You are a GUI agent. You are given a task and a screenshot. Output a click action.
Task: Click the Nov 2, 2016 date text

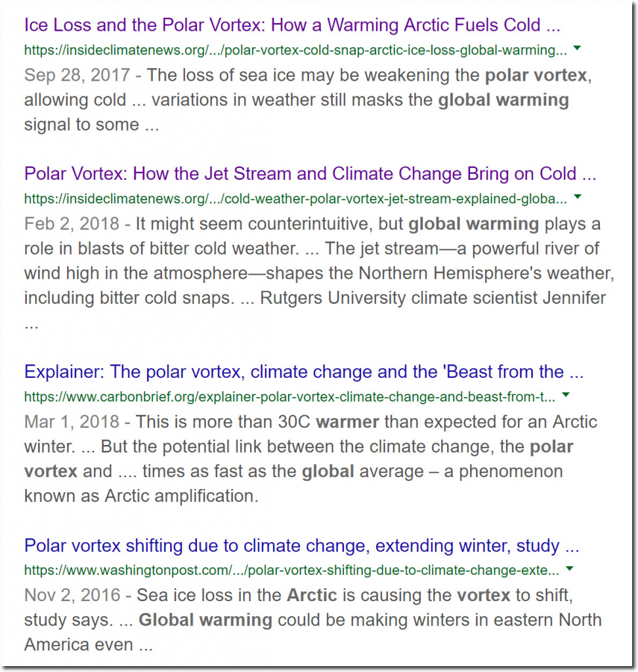72,595
